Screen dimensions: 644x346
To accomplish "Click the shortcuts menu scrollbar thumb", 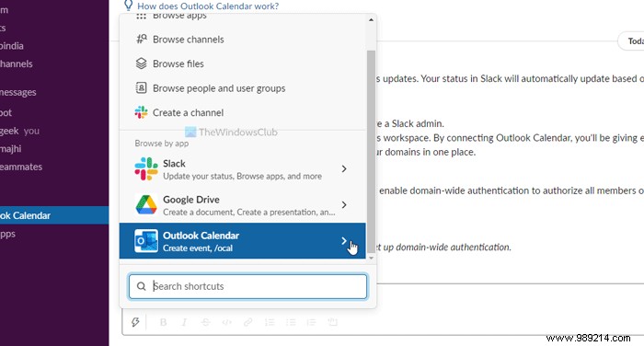I will (371, 151).
